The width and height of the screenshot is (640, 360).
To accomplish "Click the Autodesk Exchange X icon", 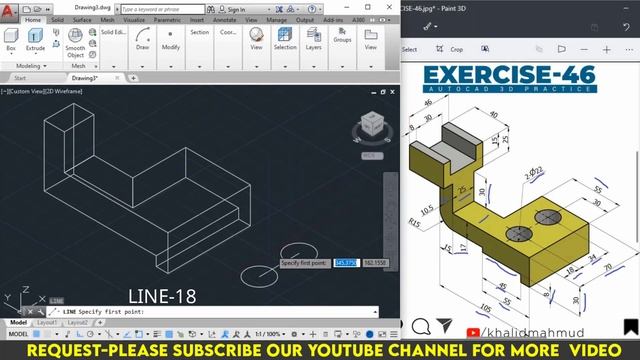I will tap(279, 9).
